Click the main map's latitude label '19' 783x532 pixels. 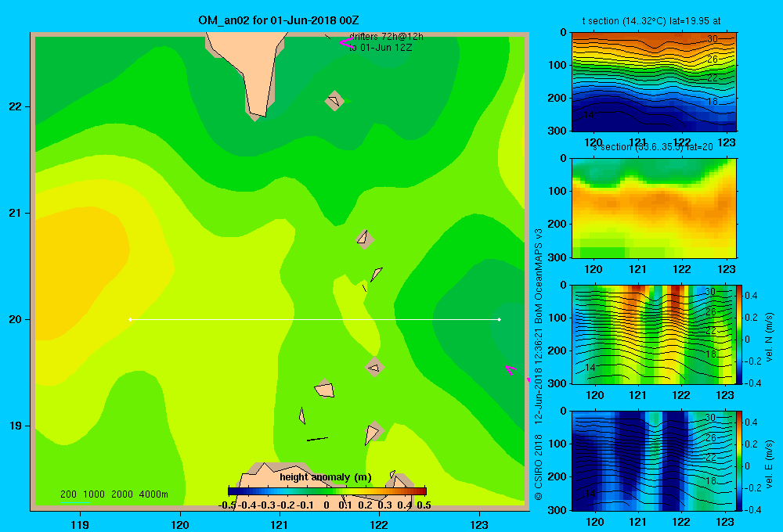[15, 426]
